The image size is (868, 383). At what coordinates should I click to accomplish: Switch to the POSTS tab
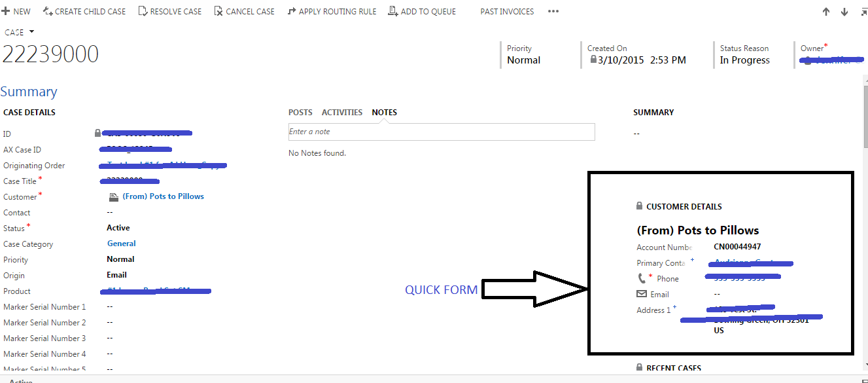click(x=300, y=112)
